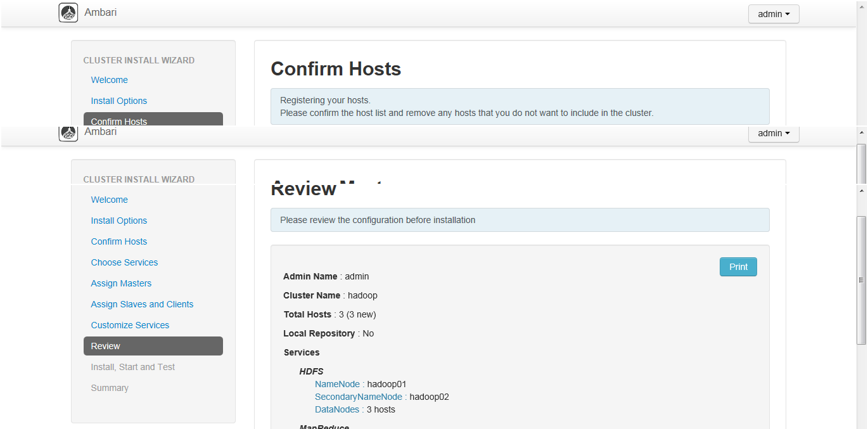Click the 'Registering your hosts.' message
Image resolution: width=868 pixels, height=429 pixels.
pyautogui.click(x=325, y=100)
